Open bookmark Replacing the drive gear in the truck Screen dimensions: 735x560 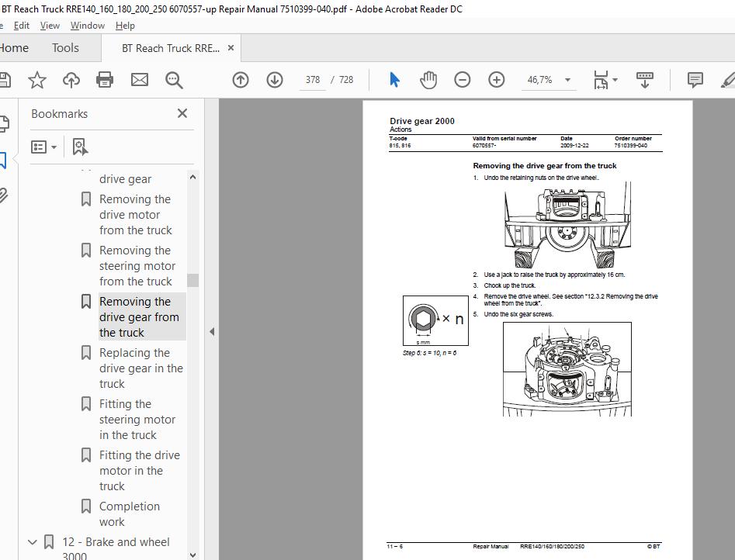[141, 368]
